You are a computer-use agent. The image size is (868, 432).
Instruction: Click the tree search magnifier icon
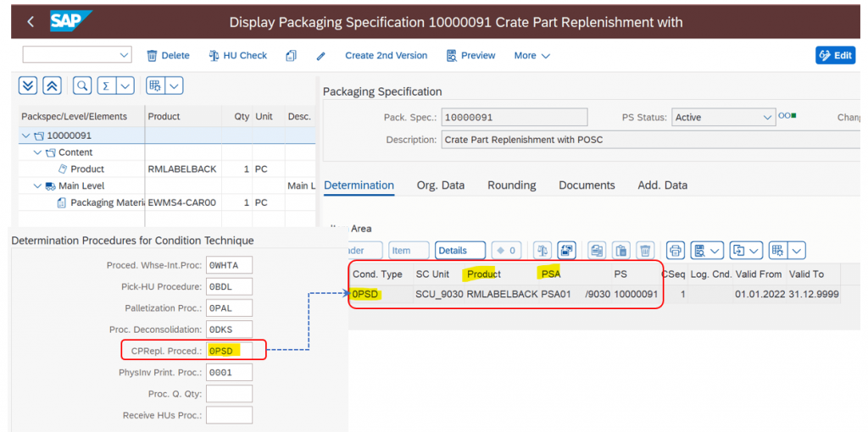[x=82, y=86]
